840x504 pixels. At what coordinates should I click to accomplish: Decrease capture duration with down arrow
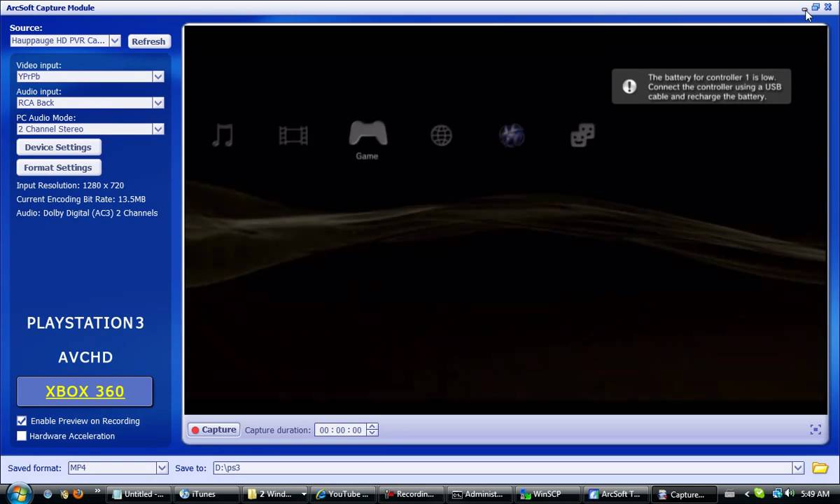(372, 433)
